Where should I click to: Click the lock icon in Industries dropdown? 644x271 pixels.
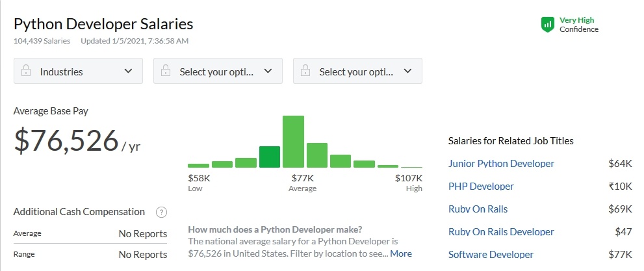click(27, 71)
